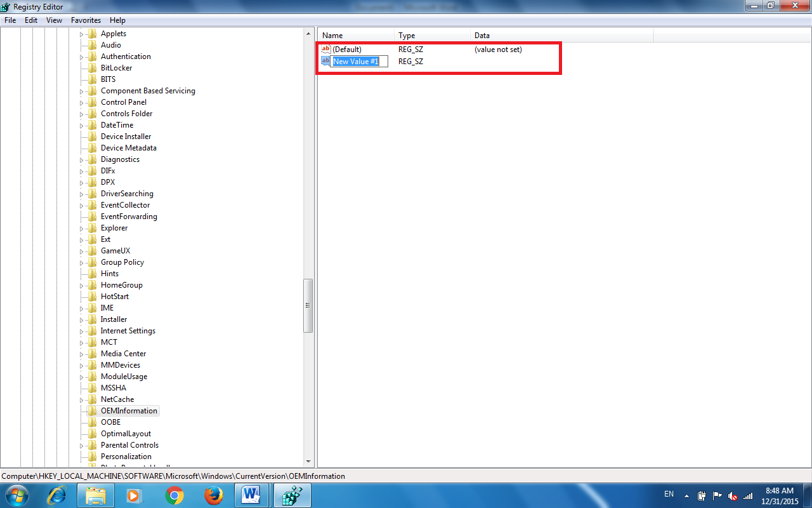Expand the Control Panel key
Screen dimensions: 812x508
pyautogui.click(x=82, y=102)
